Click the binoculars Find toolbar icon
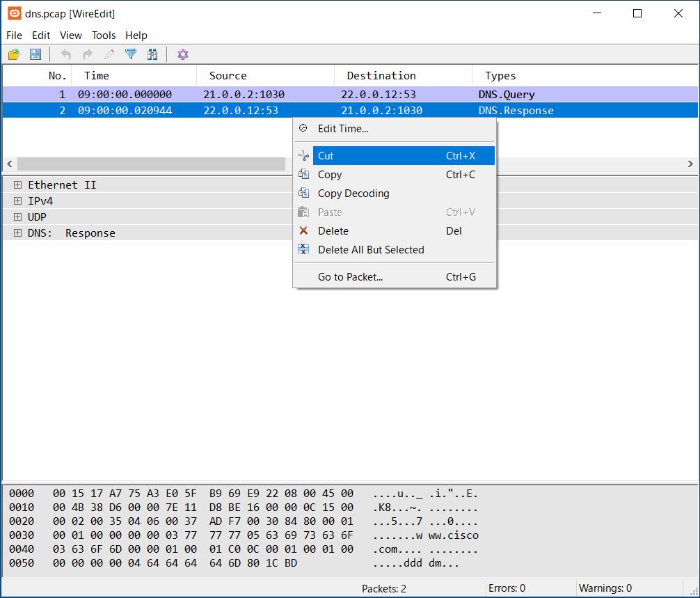Viewport: 700px width, 598px height. tap(152, 54)
